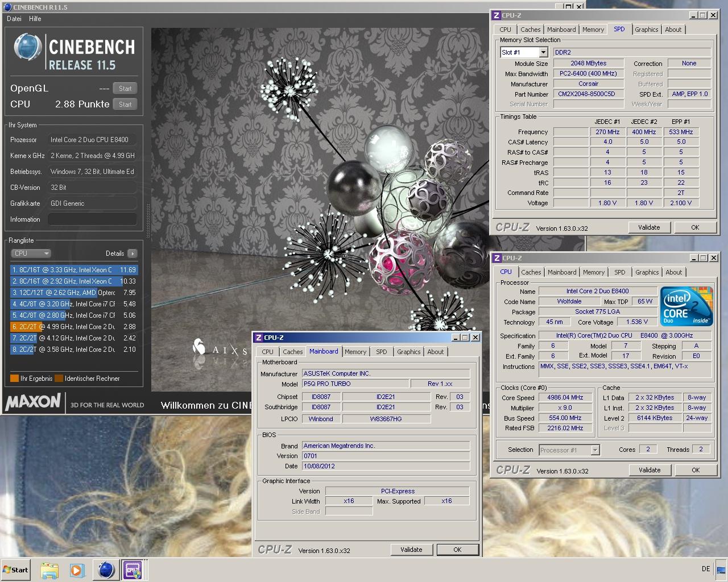
Task: Click the EPP #1 533 MHz frequency cell
Action: [681, 132]
